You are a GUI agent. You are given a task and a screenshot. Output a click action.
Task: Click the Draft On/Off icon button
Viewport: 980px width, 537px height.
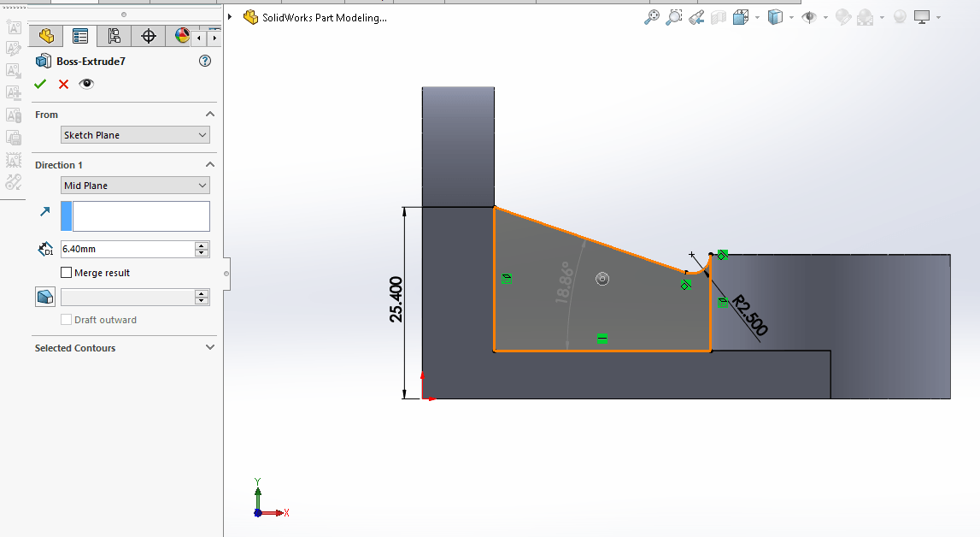point(45,297)
